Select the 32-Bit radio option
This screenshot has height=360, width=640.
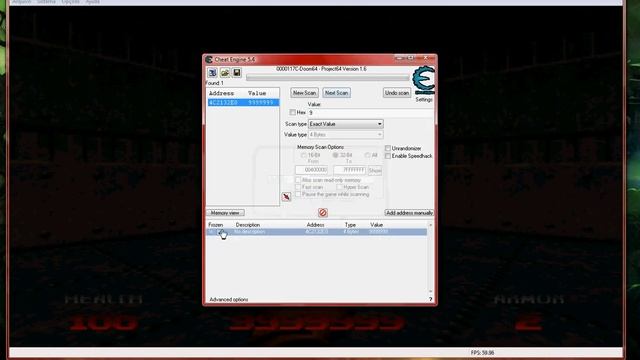pos(335,156)
